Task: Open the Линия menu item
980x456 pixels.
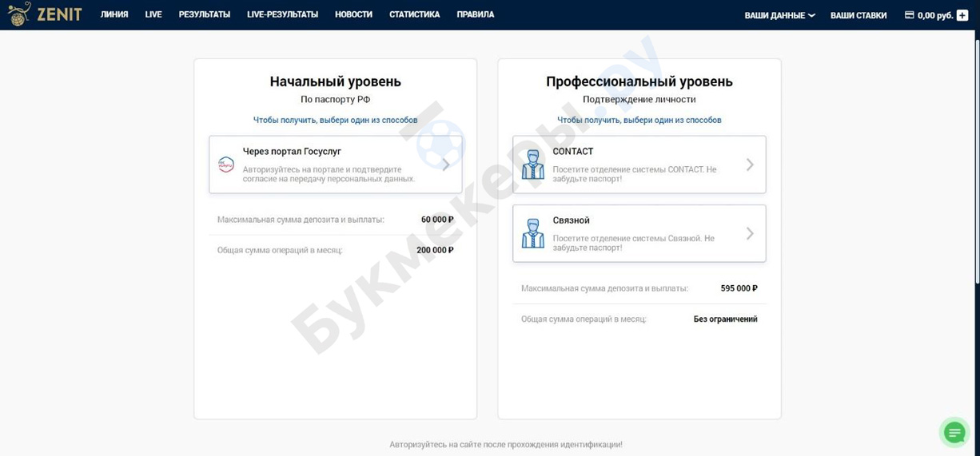Action: point(114,14)
